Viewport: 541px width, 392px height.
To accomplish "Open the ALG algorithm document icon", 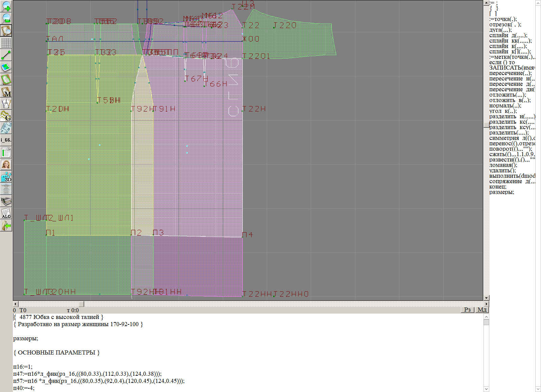I will (6, 214).
